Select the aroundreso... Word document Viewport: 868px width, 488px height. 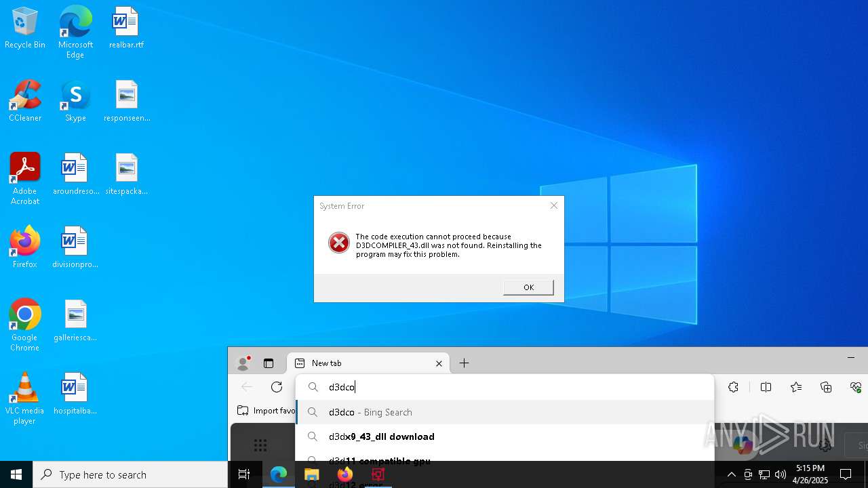tap(75, 175)
